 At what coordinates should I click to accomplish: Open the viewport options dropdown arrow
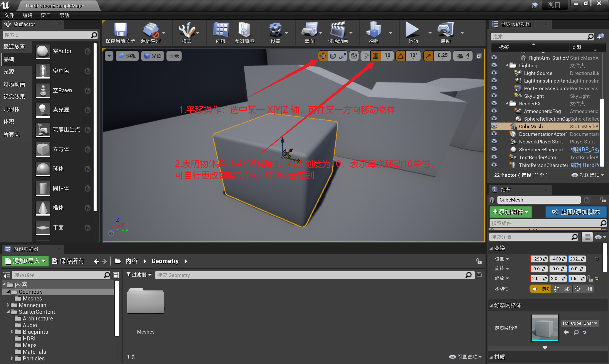tap(109, 56)
